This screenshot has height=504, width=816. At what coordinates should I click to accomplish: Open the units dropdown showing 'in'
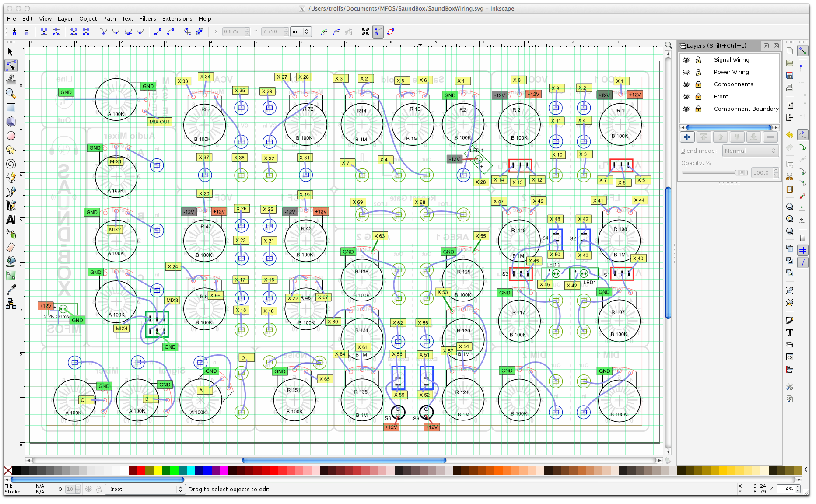point(301,31)
